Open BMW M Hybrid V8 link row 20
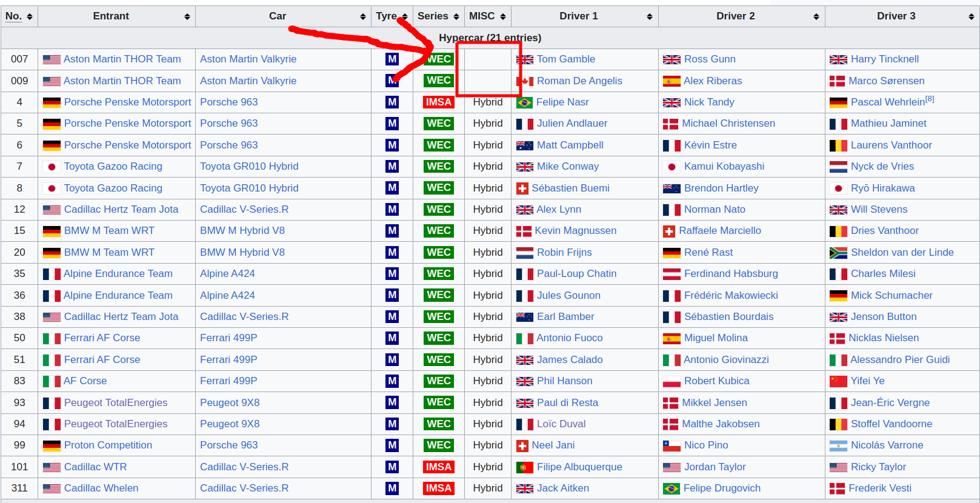The width and height of the screenshot is (980, 503). [242, 253]
